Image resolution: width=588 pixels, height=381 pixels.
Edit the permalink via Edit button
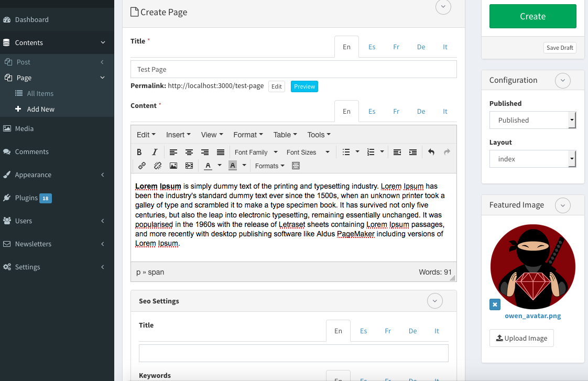276,86
